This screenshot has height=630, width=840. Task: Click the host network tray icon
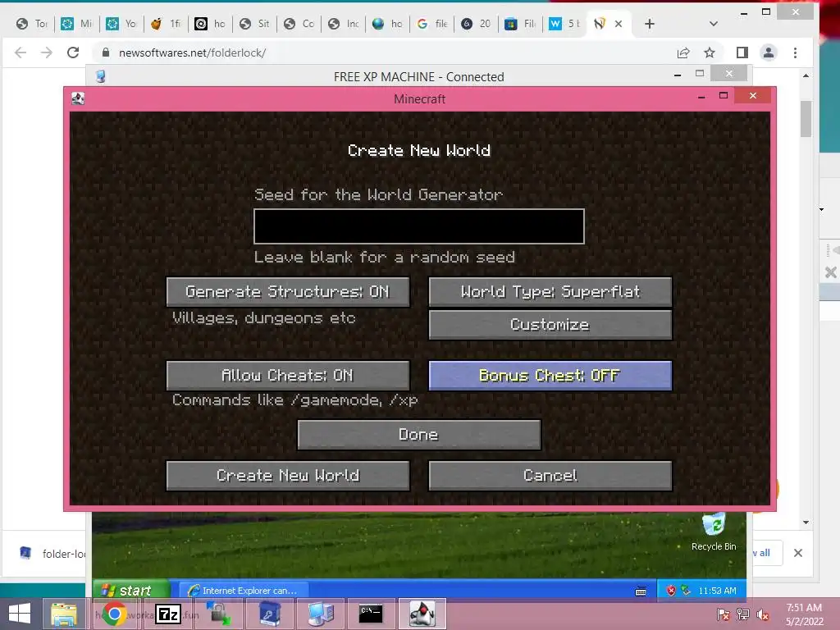pos(743,614)
